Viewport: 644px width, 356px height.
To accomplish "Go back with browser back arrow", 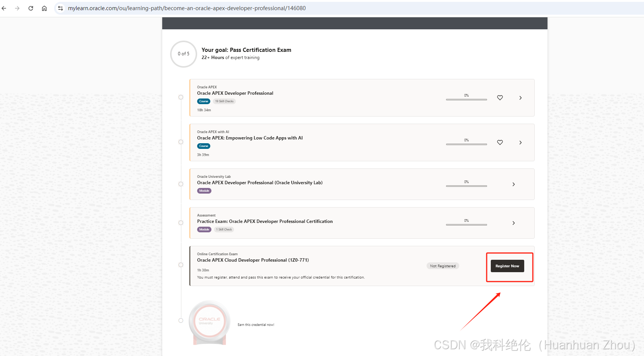I will click(4, 8).
